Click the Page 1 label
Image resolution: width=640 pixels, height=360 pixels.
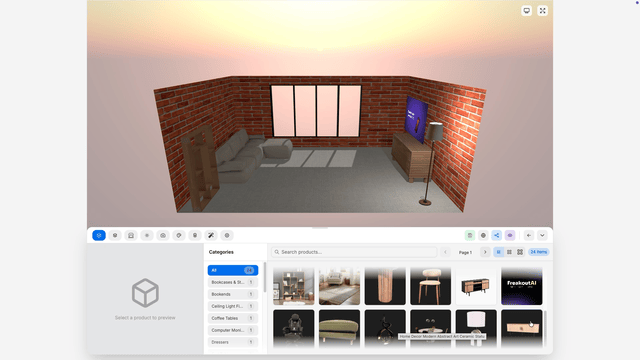point(465,253)
